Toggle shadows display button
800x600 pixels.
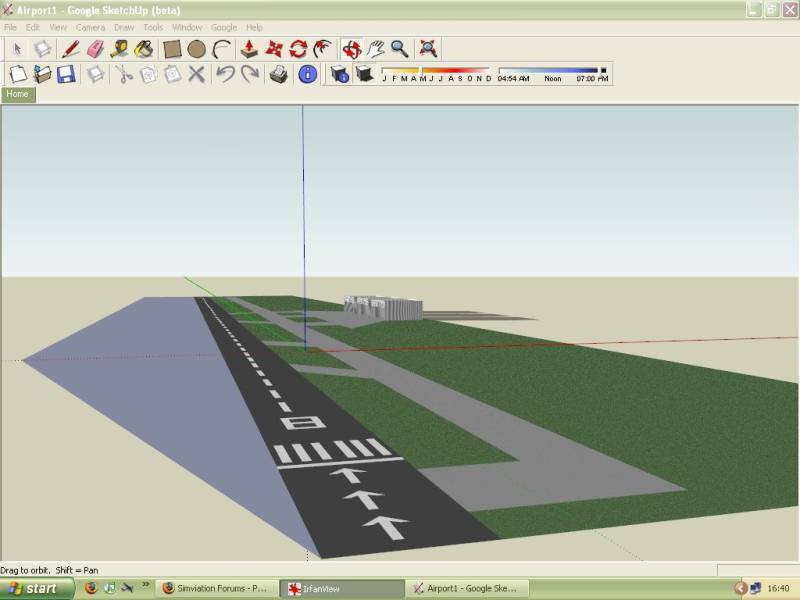[365, 74]
